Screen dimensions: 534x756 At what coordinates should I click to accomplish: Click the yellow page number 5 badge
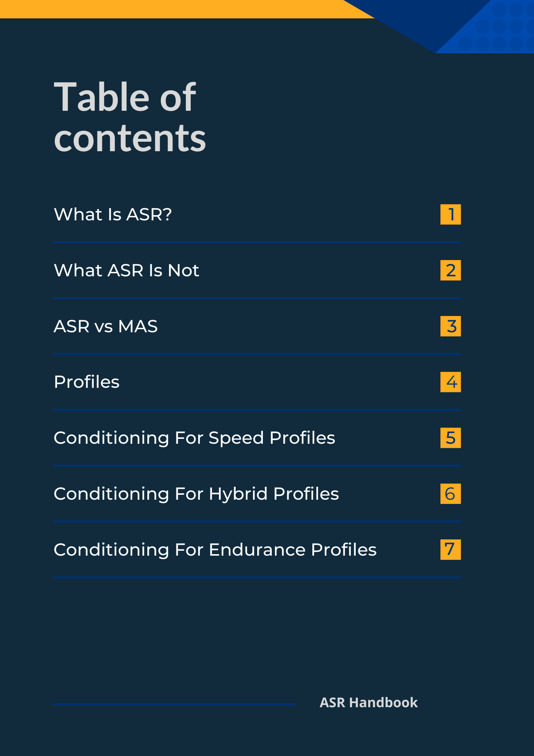[451, 438]
